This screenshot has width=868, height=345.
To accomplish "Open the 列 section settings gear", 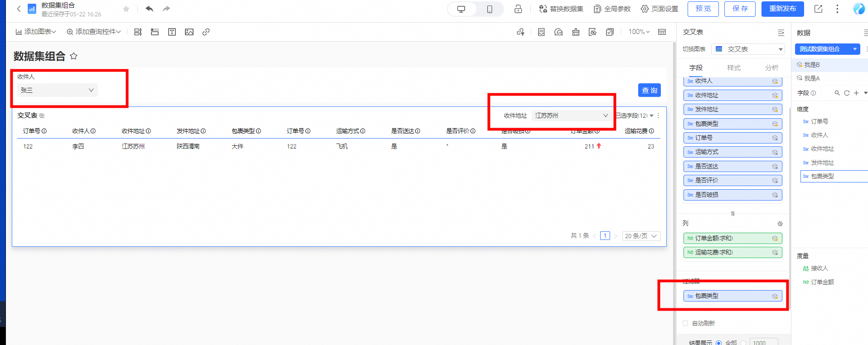I will [x=780, y=224].
